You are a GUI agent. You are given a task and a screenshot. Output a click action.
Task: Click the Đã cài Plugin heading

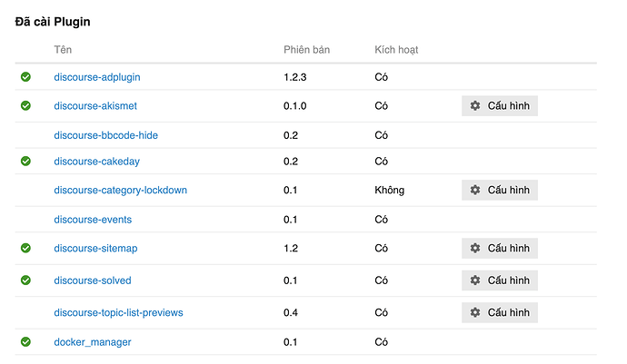pos(53,22)
